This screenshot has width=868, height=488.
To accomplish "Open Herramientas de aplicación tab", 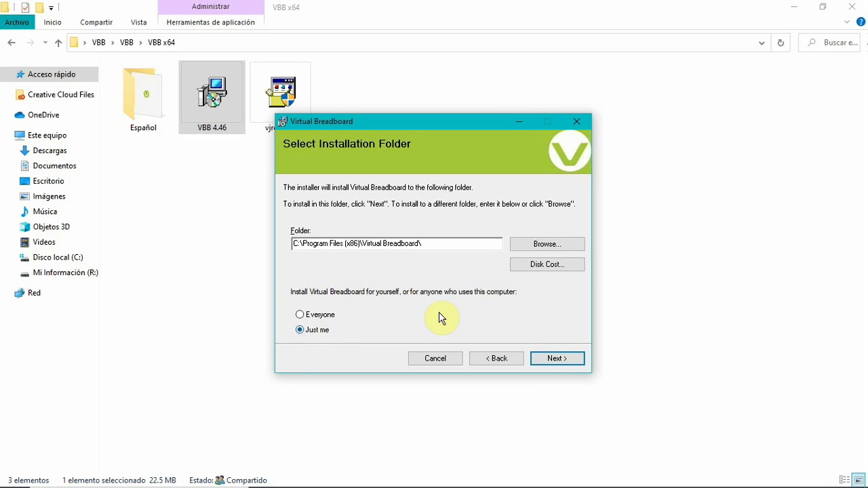I will tap(211, 22).
